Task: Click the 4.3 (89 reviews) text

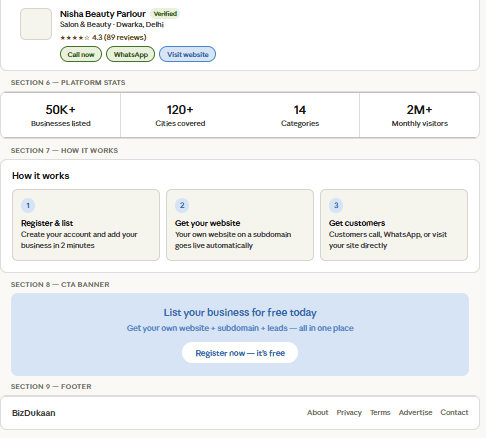Action: tap(119, 37)
